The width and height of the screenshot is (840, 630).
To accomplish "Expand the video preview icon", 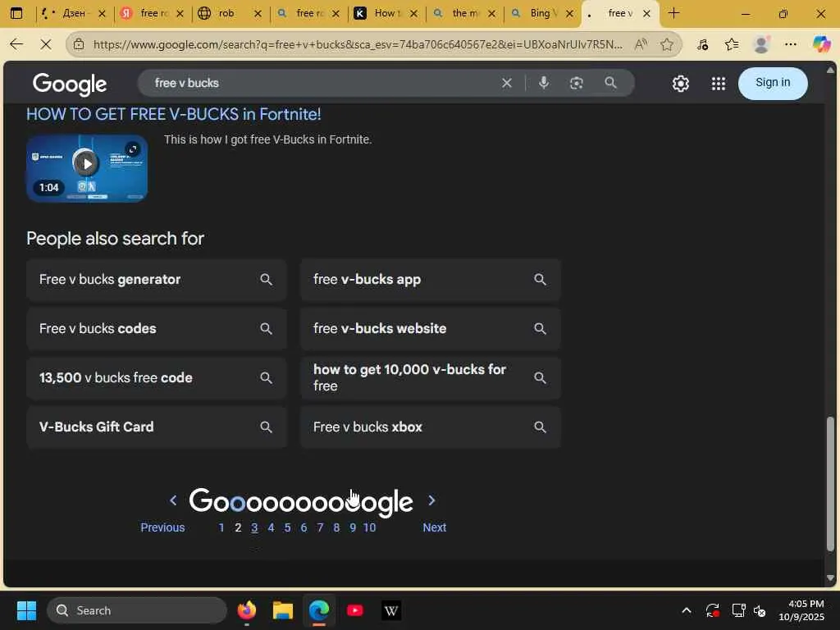I will 133,149.
